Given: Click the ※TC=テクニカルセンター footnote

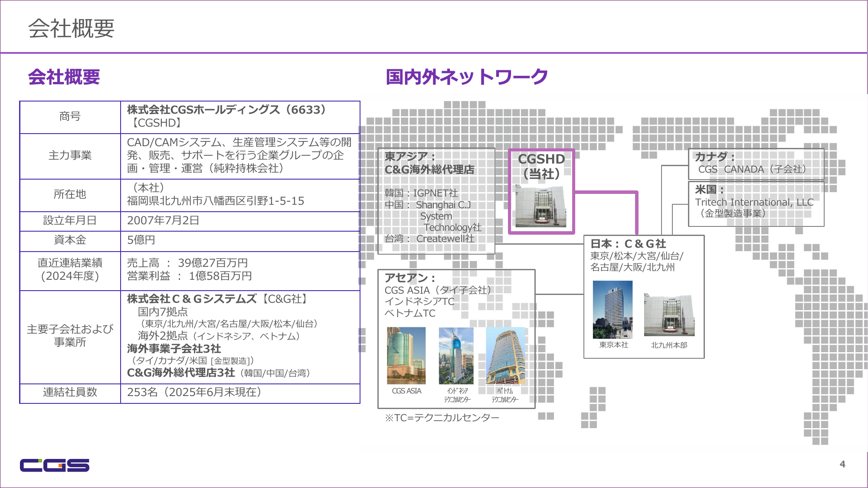Looking at the screenshot, I should click(x=442, y=418).
